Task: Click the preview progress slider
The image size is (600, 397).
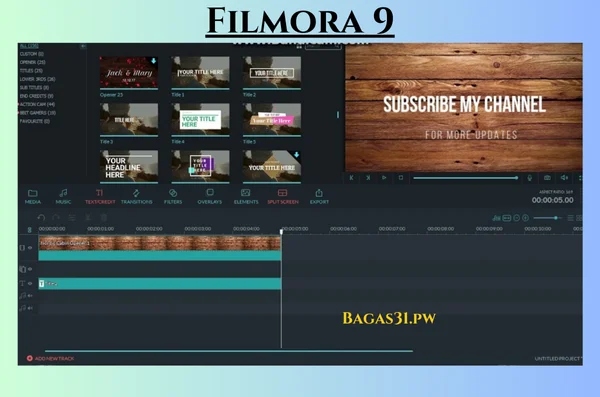Action: coord(466,178)
